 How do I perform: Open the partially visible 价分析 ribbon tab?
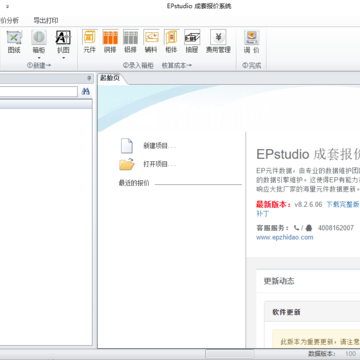[9, 20]
